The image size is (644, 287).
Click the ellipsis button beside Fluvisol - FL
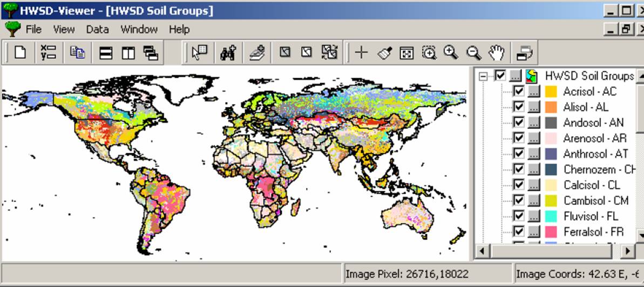(533, 216)
